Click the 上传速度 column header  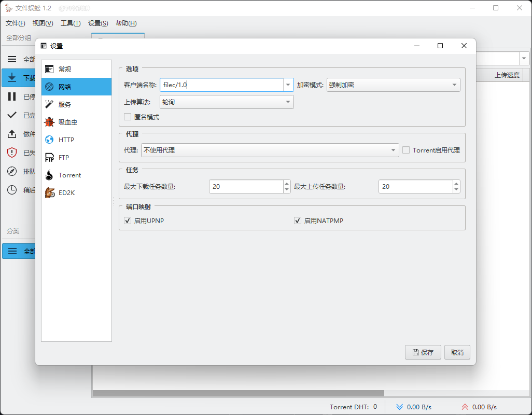point(507,75)
